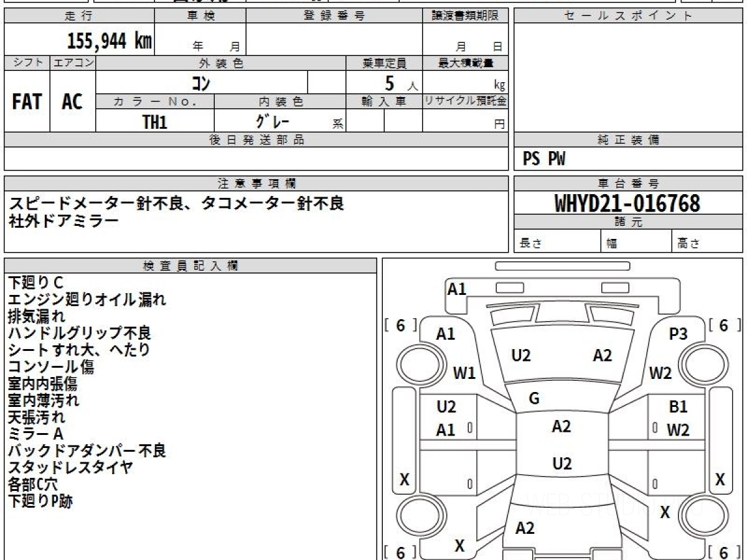The width and height of the screenshot is (747, 560).
Task: Click the 外装色 header
Action: tap(221, 63)
